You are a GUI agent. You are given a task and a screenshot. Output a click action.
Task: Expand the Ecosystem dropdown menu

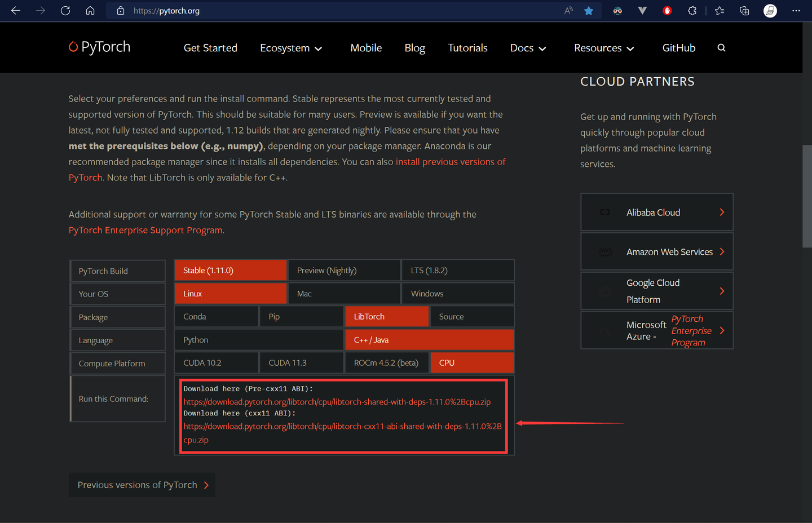[x=291, y=48]
